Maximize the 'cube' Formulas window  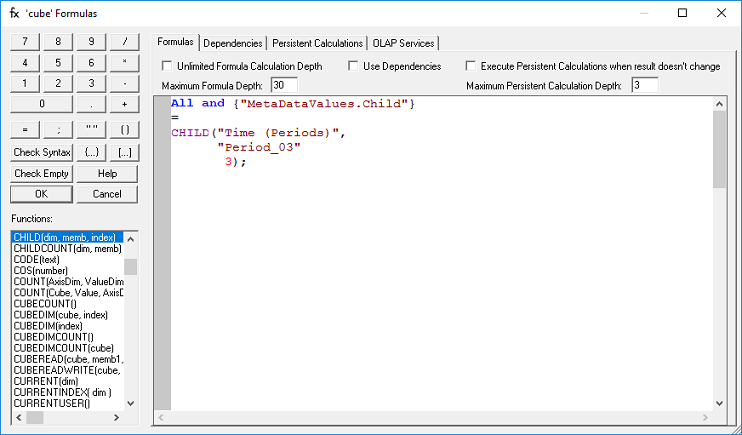click(682, 13)
